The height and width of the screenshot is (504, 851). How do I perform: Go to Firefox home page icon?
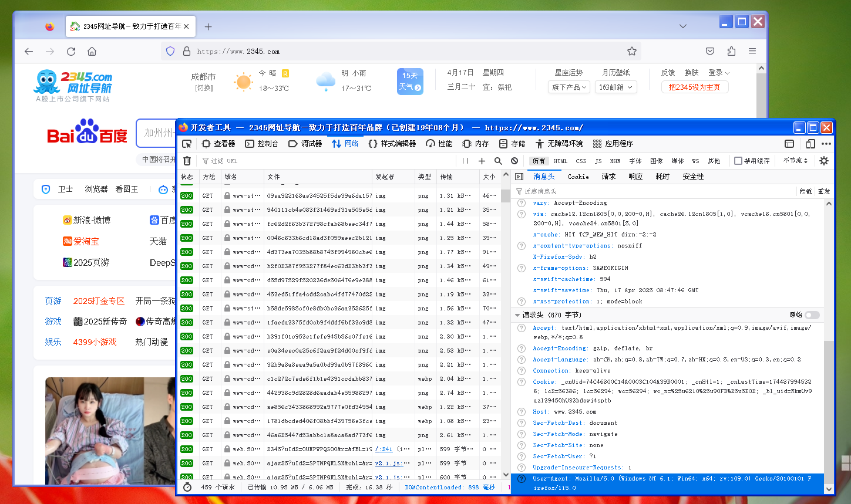(92, 52)
